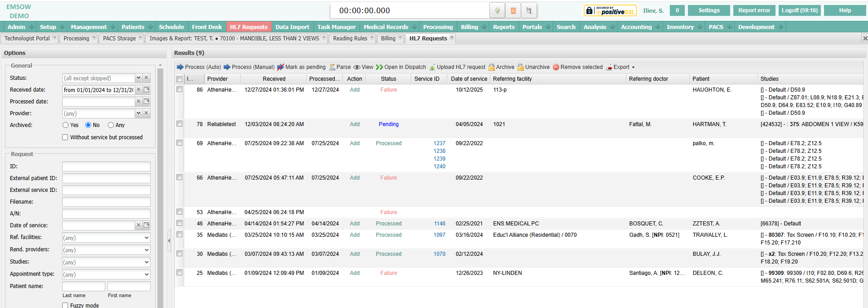Viewport: 868px width, 308px height.
Task: Open the Status dropdown filter
Action: click(138, 78)
